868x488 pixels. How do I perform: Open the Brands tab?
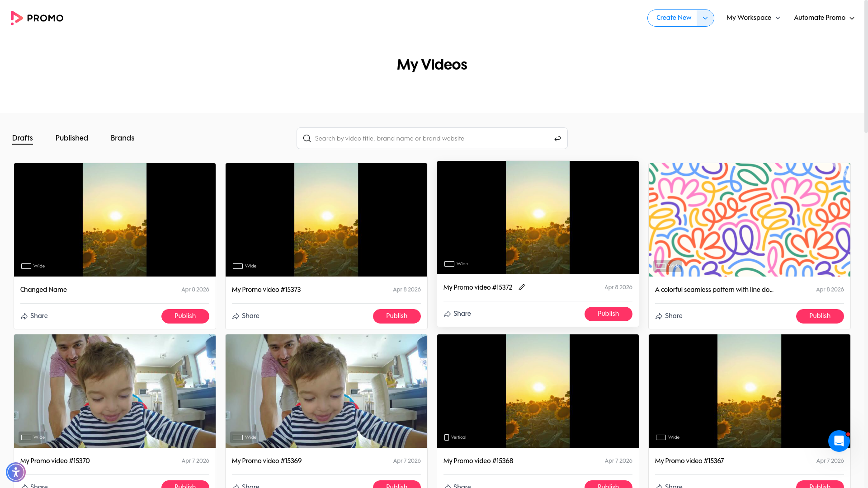point(123,138)
